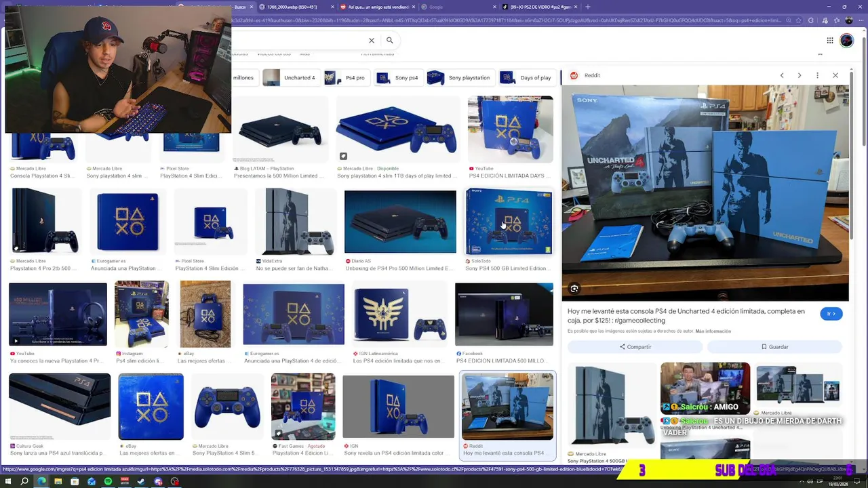
Task: Close the image preview panel
Action: [835, 75]
